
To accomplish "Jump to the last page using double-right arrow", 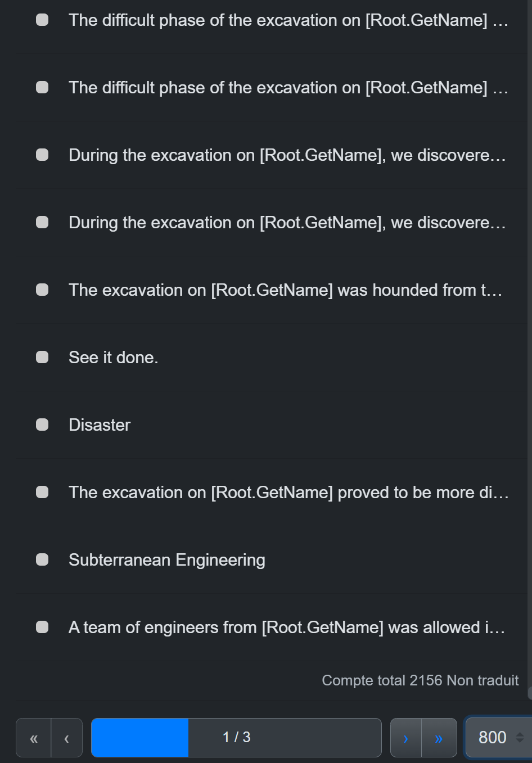I will (439, 738).
